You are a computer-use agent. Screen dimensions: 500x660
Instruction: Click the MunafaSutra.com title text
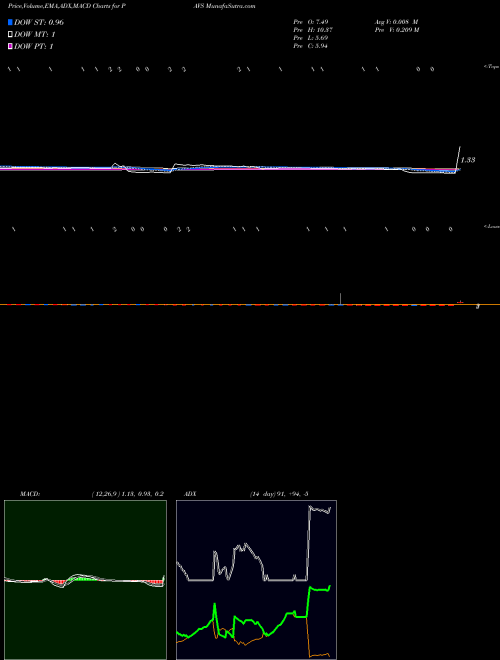232,6
